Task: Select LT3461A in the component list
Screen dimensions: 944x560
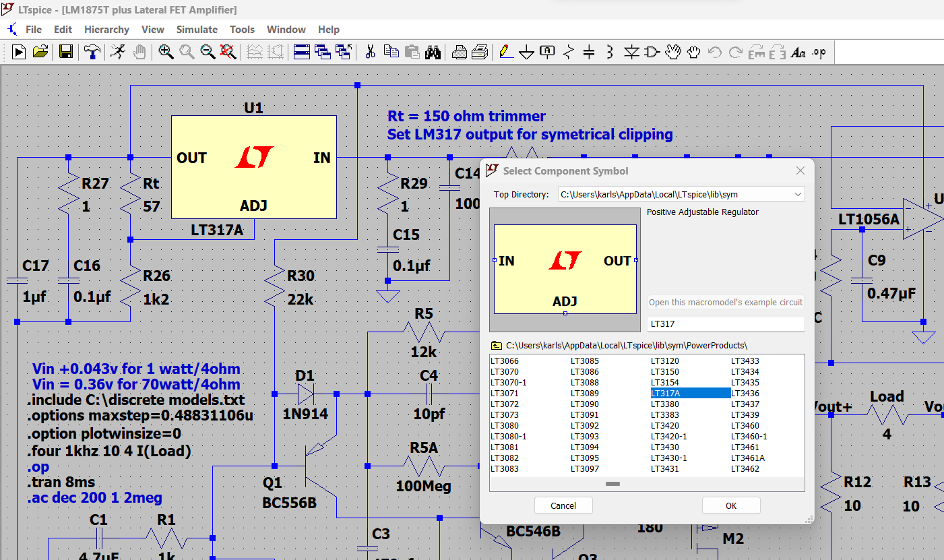Action: pos(748,458)
